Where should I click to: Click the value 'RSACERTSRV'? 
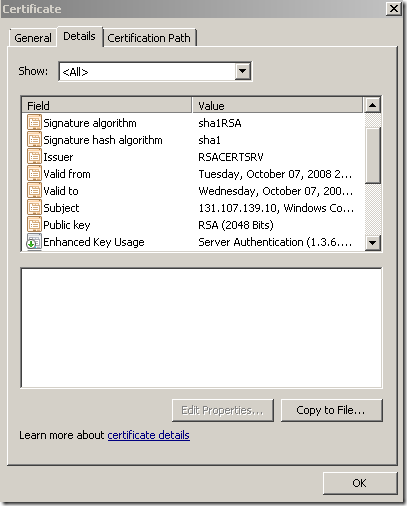point(231,157)
